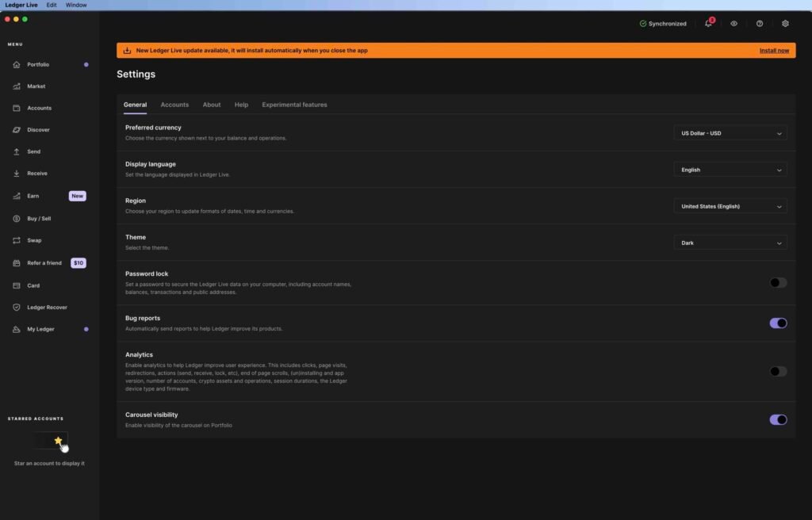
Task: Go to Portfolio in sidebar
Action: coord(38,65)
